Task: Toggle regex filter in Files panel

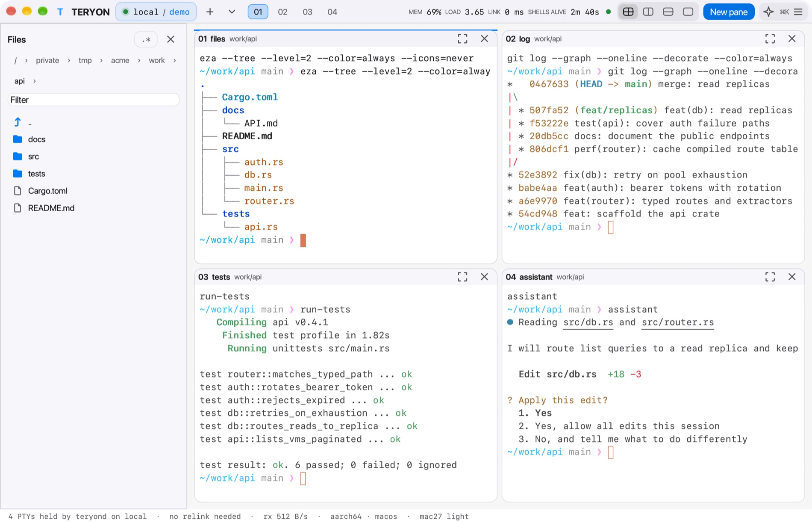Action: click(146, 39)
